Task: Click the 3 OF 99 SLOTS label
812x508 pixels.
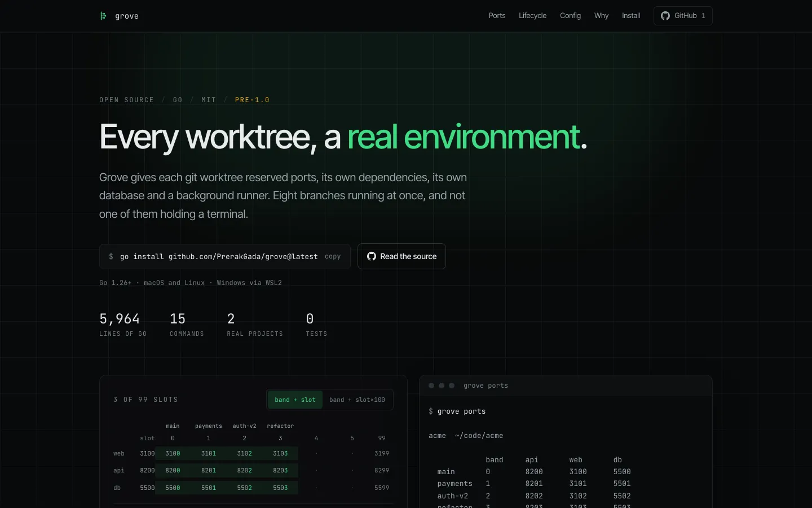Action: 145,400
